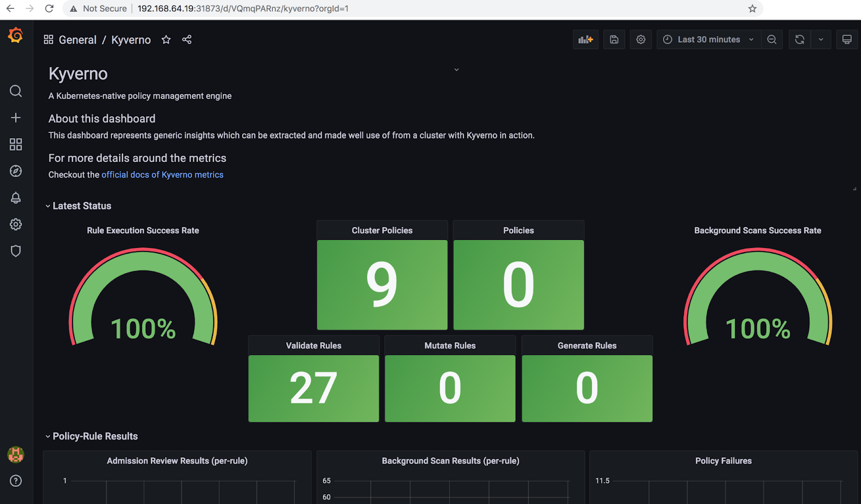
Task: Open the Alerting bell icon in sidebar
Action: [x=16, y=198]
